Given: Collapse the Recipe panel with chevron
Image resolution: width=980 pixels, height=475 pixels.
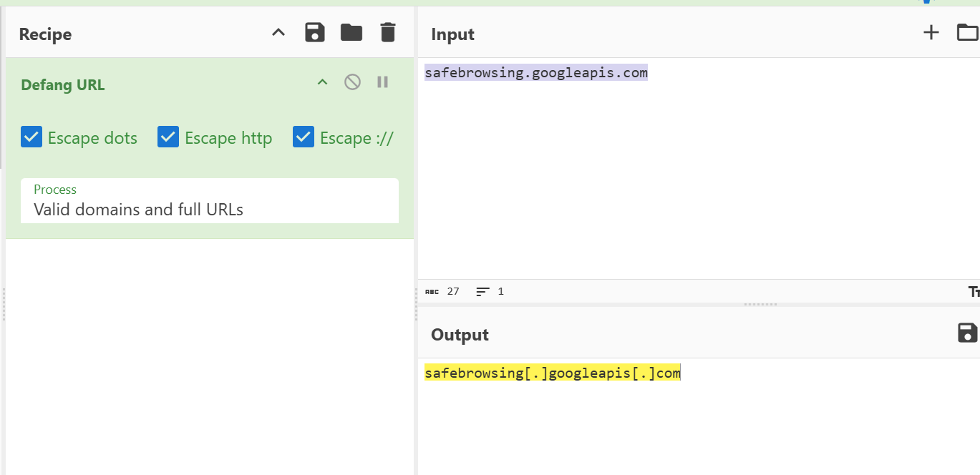Looking at the screenshot, I should point(278,33).
